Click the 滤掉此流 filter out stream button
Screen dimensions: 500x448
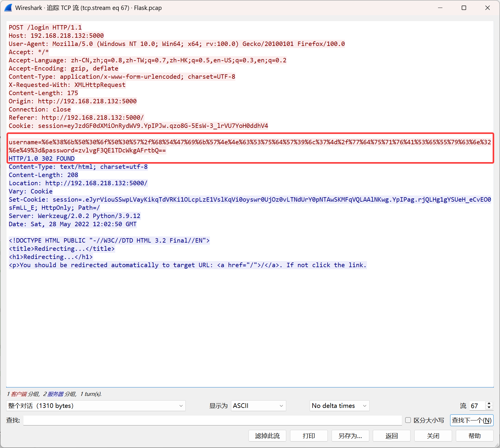coord(267,436)
